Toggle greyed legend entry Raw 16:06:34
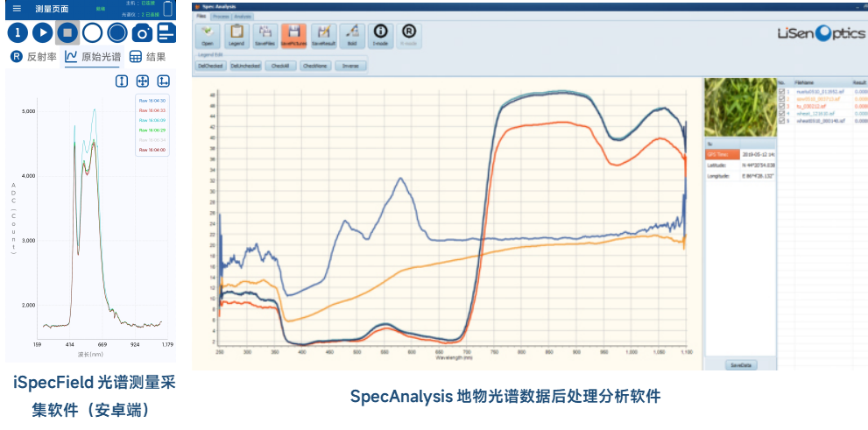This screenshot has height=430, width=868. click(152, 140)
